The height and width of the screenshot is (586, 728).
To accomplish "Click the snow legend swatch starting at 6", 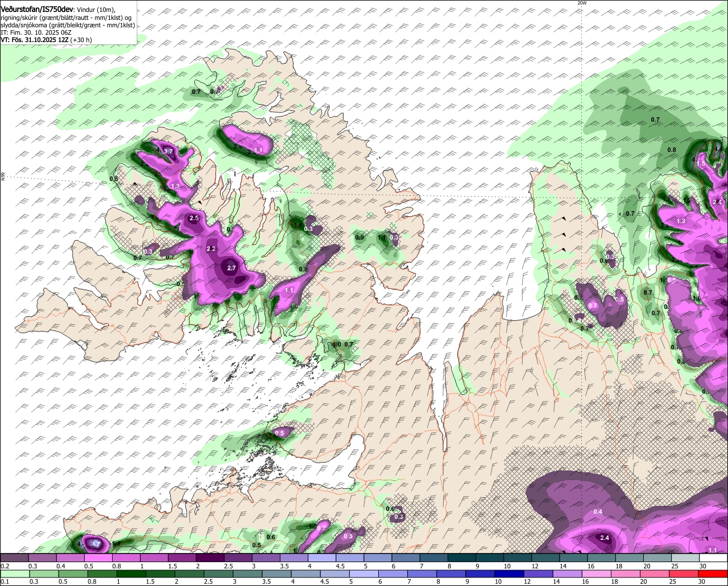I will coord(406,558).
